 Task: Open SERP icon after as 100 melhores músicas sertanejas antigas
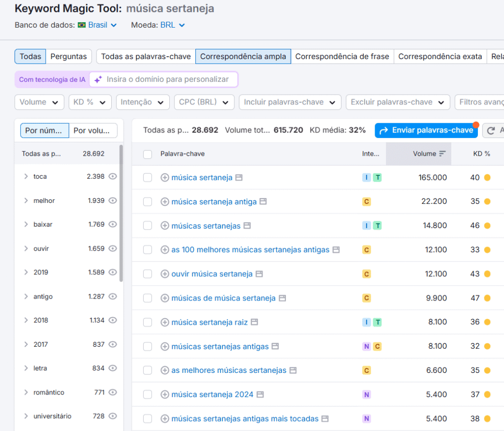(x=336, y=250)
